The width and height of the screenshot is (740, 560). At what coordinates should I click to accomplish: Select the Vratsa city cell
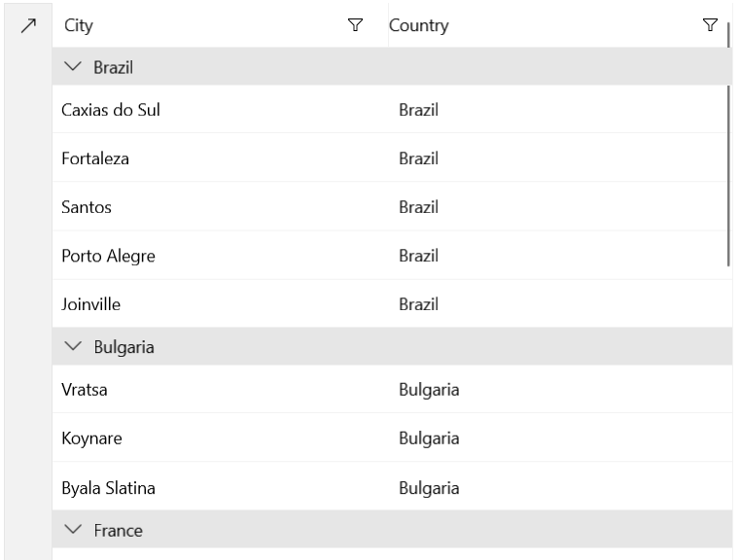[x=84, y=391]
